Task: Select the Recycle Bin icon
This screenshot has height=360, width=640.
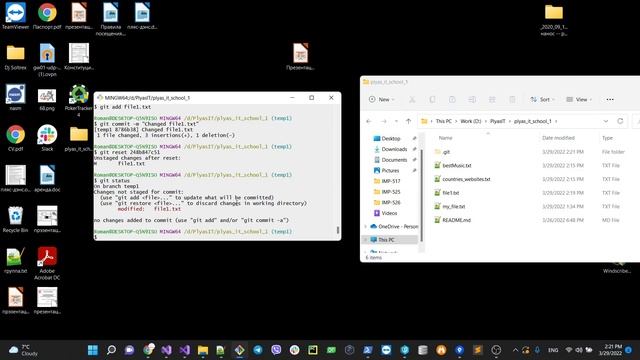Action: point(15,219)
